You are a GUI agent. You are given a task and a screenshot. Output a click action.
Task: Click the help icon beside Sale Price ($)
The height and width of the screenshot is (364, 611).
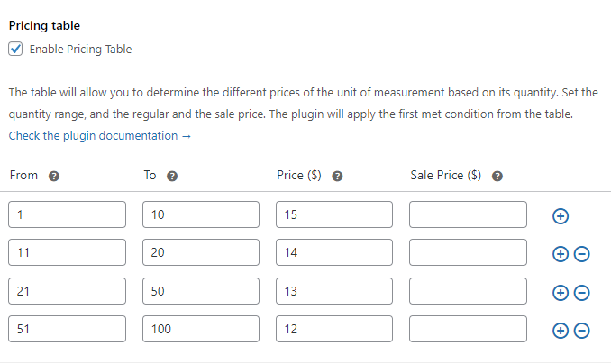click(x=497, y=177)
